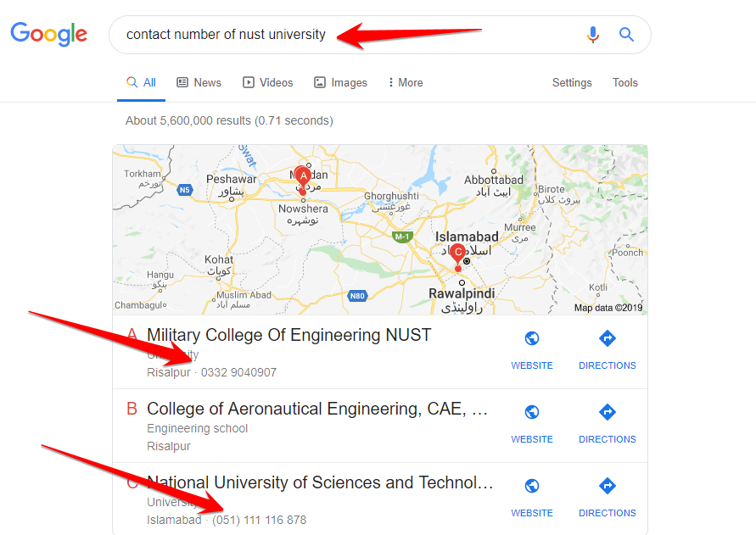Open Military College Of Engineering NUST listing
Viewport: 756px width, 535px height.
pyautogui.click(x=288, y=335)
